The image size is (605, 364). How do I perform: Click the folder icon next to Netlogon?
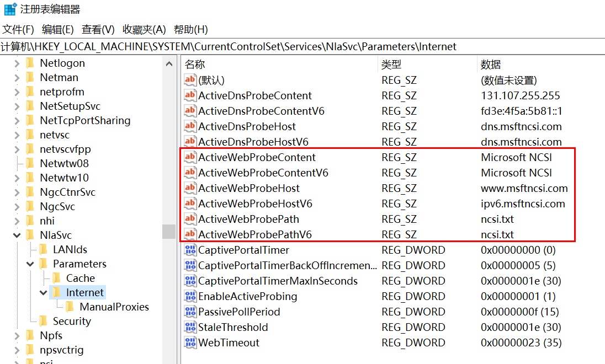(30, 63)
